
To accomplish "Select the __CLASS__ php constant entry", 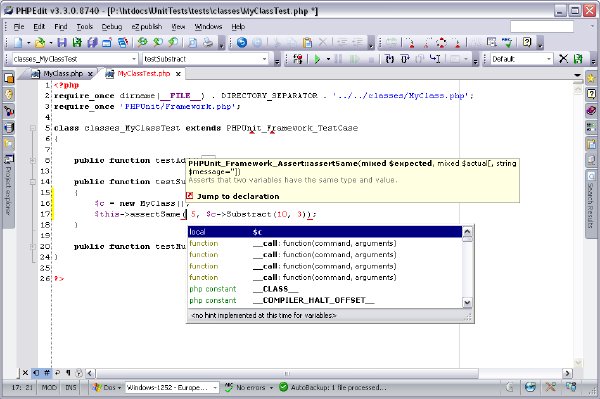I will tap(325, 289).
